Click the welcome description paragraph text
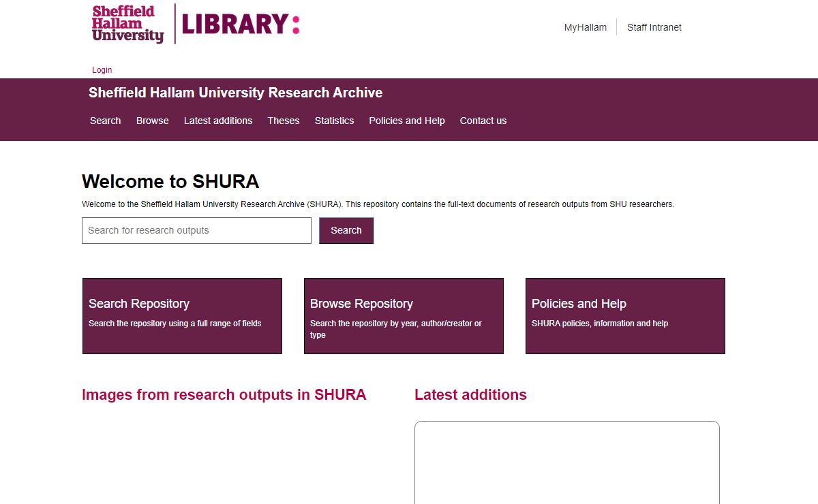 click(378, 204)
